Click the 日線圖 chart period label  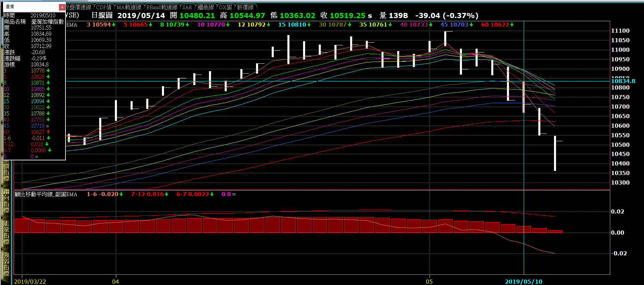102,15
